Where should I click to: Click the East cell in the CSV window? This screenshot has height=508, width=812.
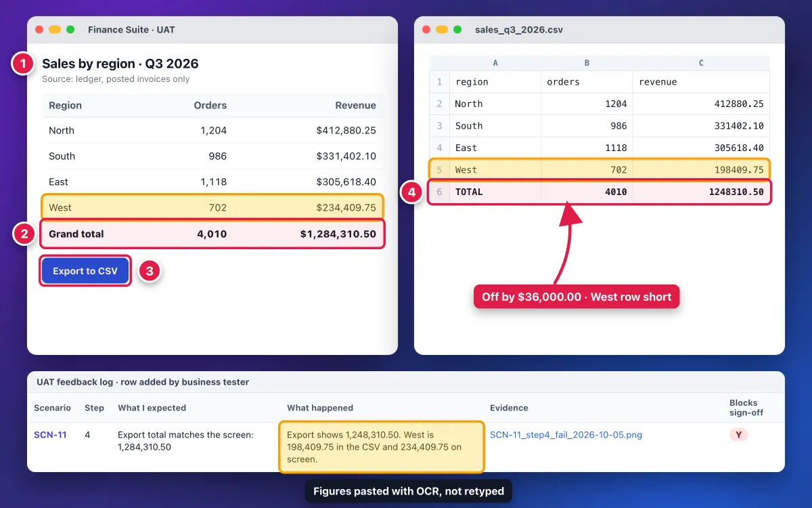point(495,148)
